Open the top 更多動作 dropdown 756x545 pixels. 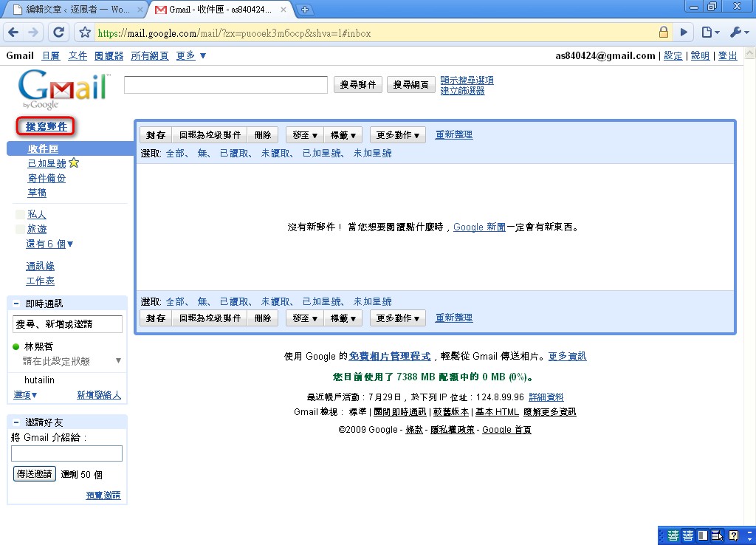[398, 135]
